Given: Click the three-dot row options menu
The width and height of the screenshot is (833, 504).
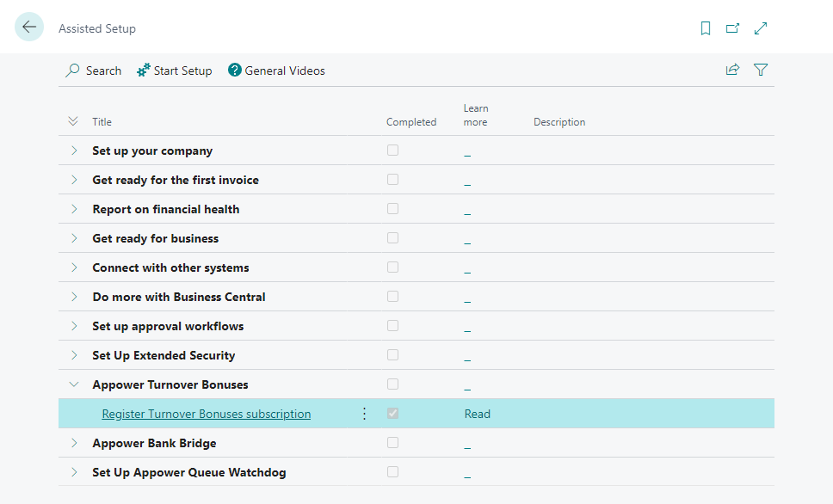Looking at the screenshot, I should (364, 414).
